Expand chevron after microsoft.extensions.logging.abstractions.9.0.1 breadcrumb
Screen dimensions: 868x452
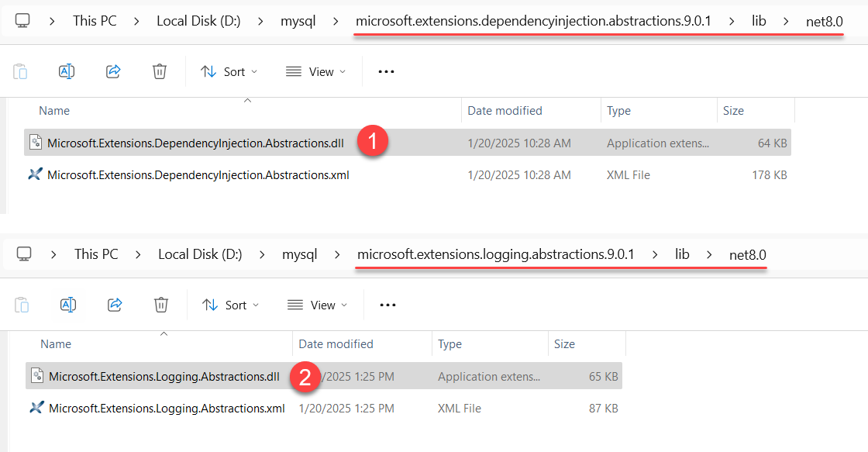[655, 254]
